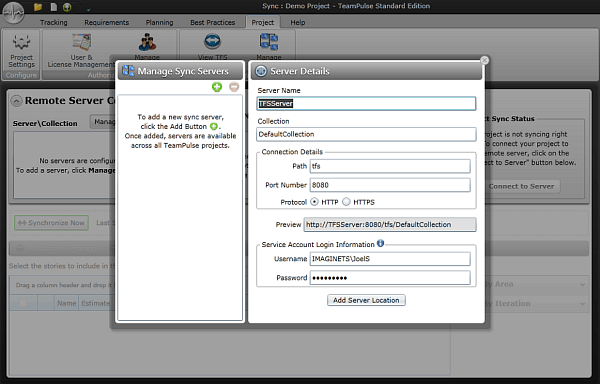
Task: Select the HTTP protocol radio button
Action: (x=314, y=202)
